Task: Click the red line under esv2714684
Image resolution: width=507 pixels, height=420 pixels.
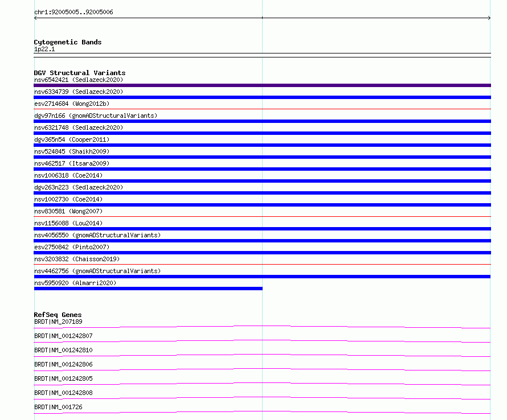Action: 262,109
